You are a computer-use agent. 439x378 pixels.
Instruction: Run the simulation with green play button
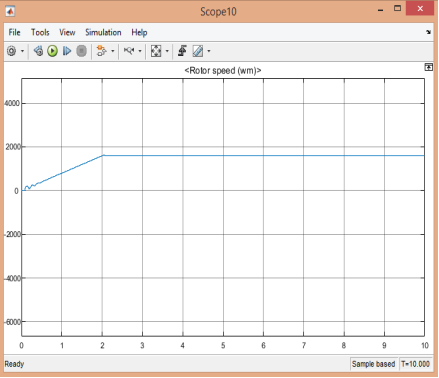(52, 51)
